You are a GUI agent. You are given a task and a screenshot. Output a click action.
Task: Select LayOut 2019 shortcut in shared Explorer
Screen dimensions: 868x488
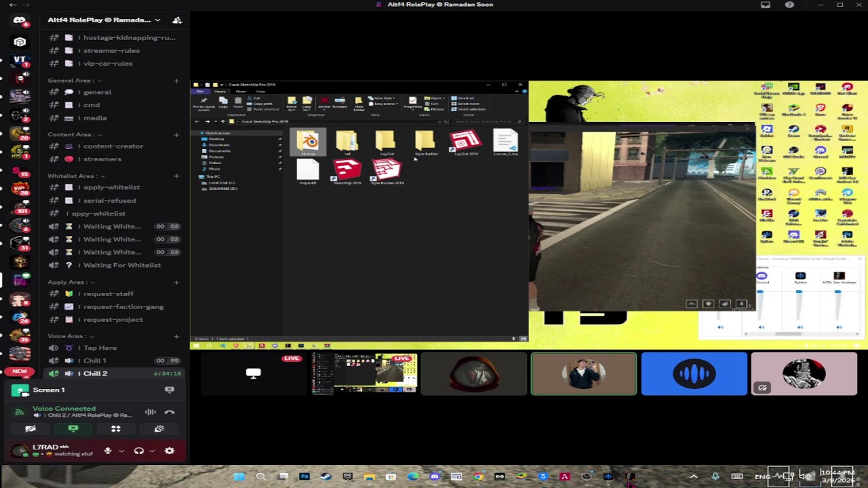pos(465,142)
